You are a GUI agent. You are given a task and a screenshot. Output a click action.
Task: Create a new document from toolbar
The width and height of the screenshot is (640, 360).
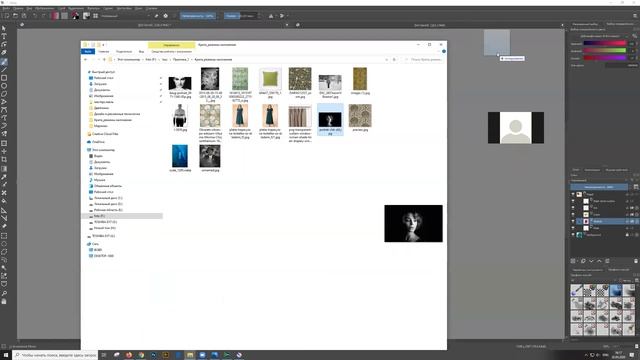point(6,16)
